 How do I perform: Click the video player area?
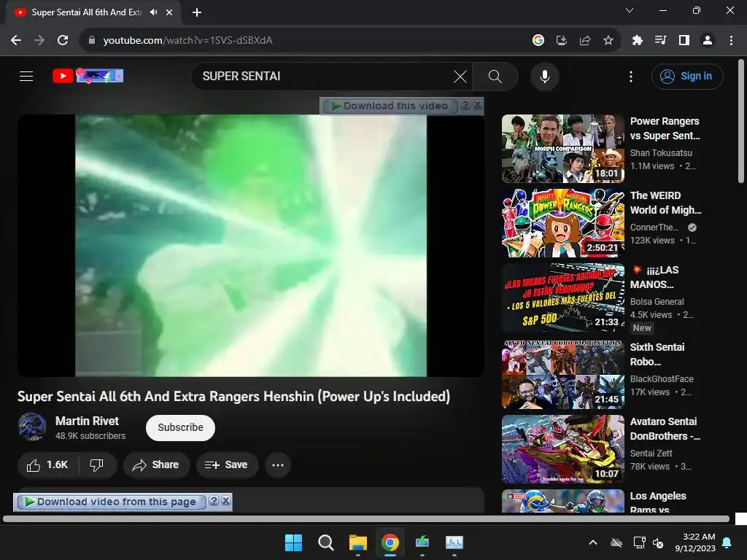click(x=251, y=246)
